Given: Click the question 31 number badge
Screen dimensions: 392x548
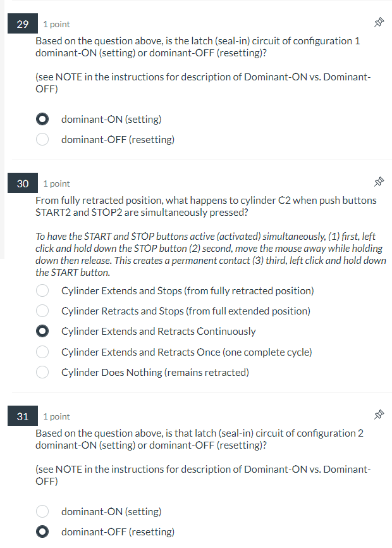Looking at the screenshot, I should point(22,416).
